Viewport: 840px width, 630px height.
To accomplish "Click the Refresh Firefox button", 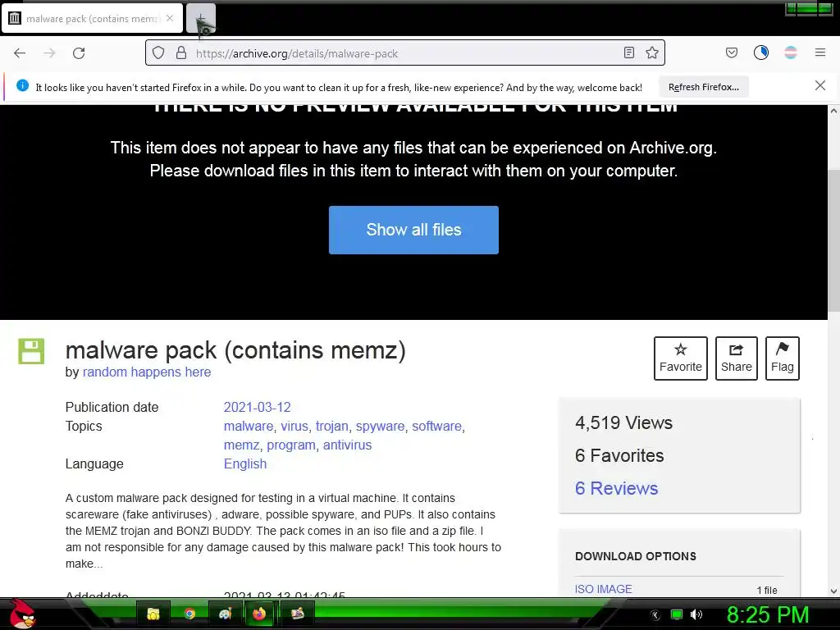I will (703, 87).
